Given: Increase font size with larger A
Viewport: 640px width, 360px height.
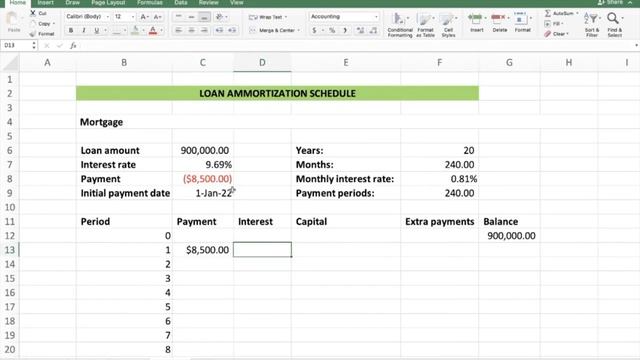Looking at the screenshot, I should 144,17.
